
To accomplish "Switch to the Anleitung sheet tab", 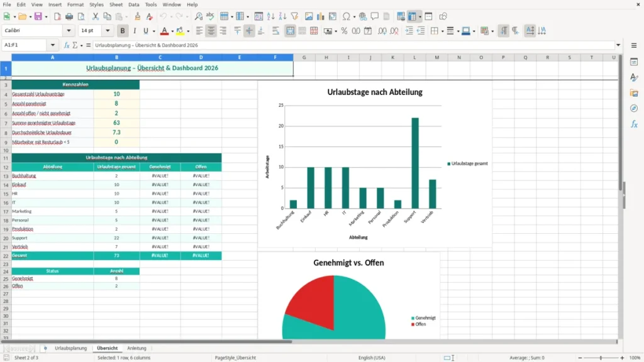I will point(136,348).
